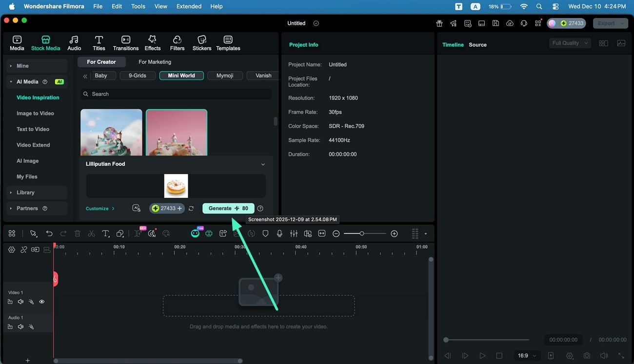Open the Voiceover recording tool
The height and width of the screenshot is (364, 634).
pos(279,233)
